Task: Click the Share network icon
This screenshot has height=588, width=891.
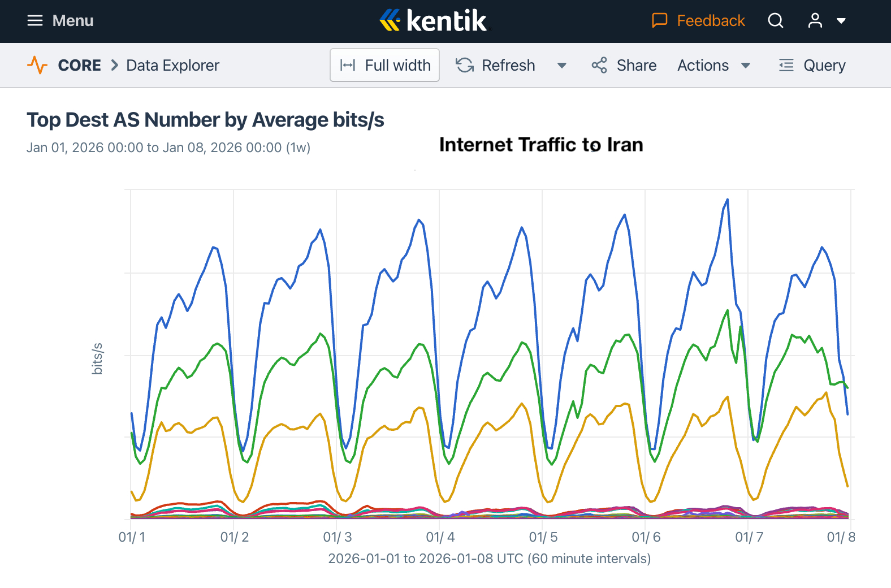Action: coord(599,66)
